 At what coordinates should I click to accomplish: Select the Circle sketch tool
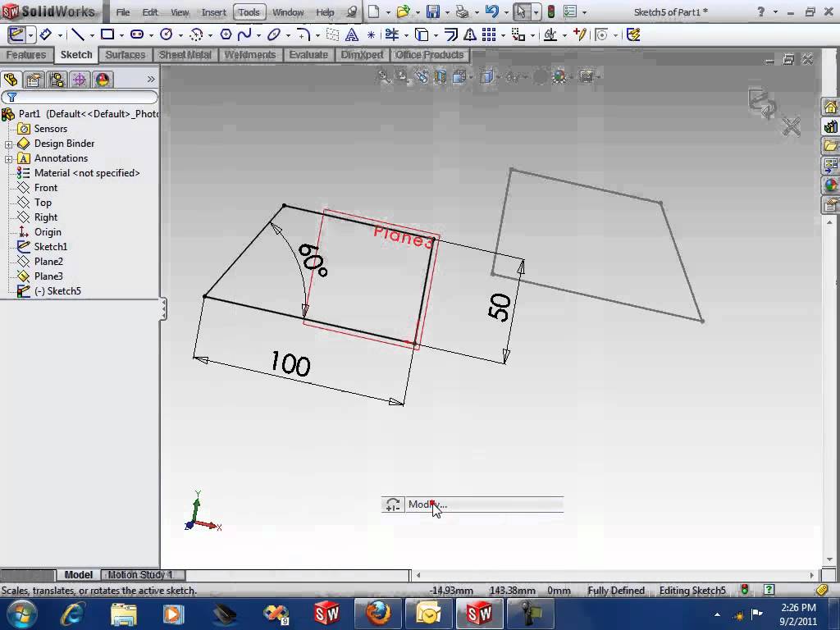[167, 34]
